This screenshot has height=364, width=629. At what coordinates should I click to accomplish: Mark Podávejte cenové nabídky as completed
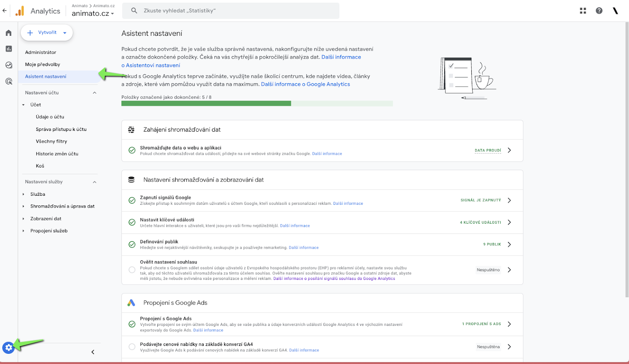(x=132, y=347)
